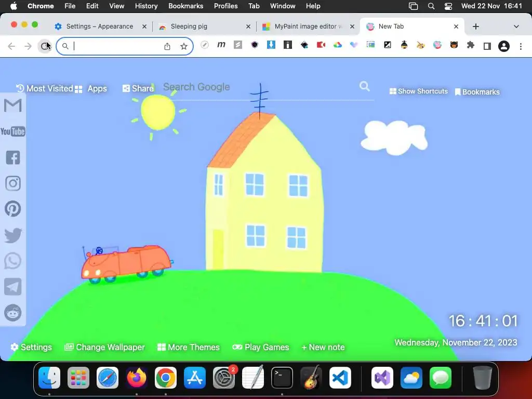The height and width of the screenshot is (399, 532).
Task: Click the bee extension icon
Action: [404, 45]
